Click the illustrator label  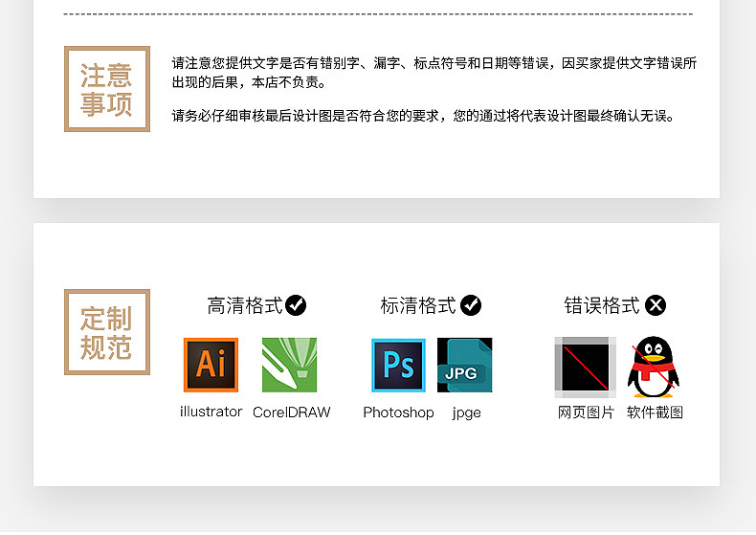211,412
